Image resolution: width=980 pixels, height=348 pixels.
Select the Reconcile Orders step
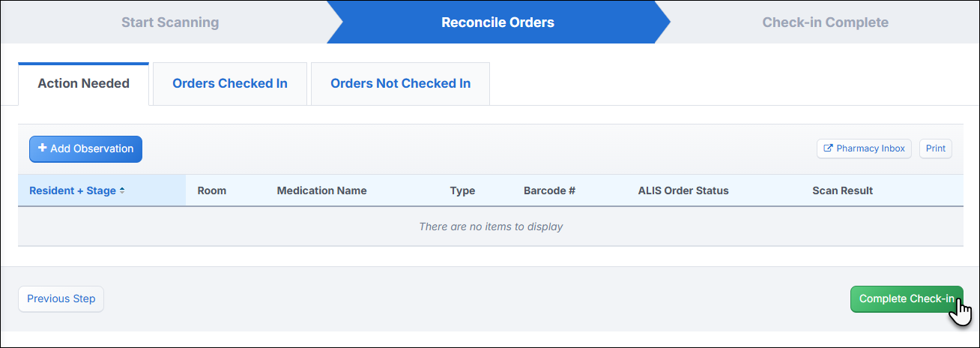498,22
